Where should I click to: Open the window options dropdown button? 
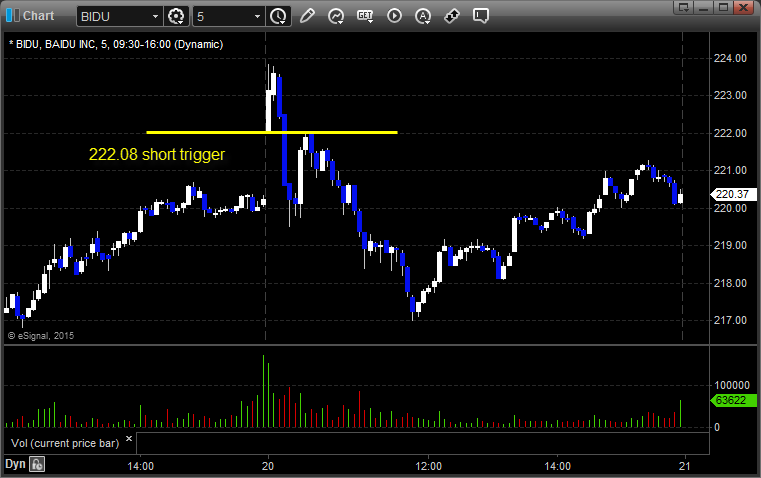pos(684,7)
